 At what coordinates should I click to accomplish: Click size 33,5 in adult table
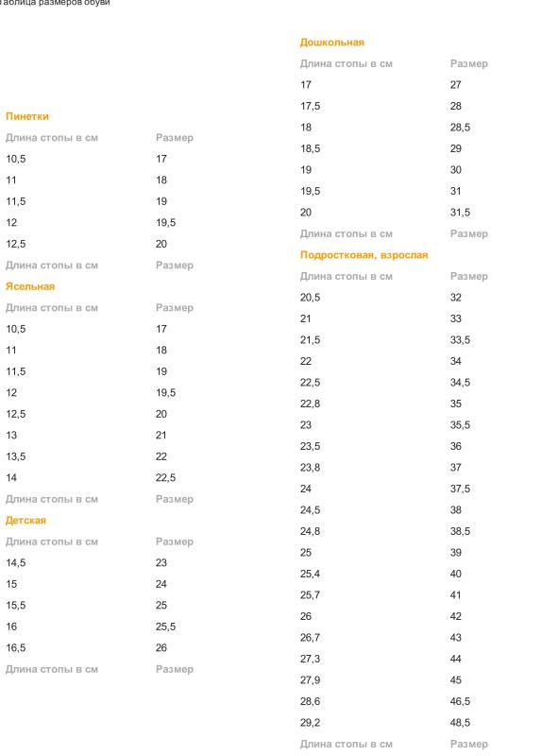(460, 340)
